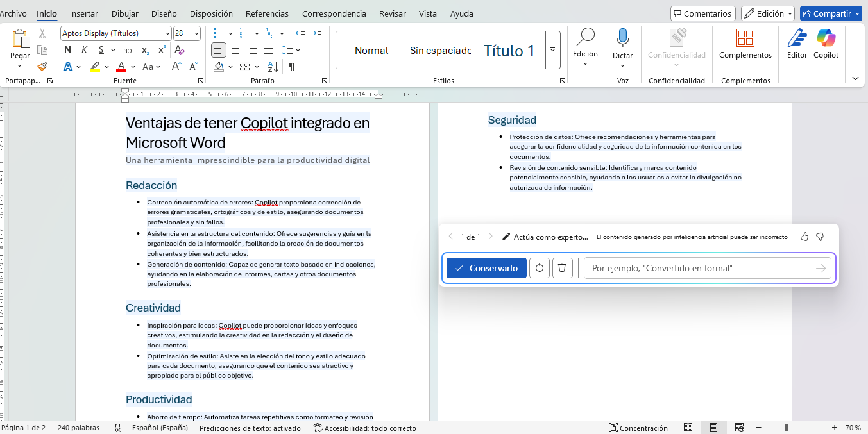
Task: Expand the numbered list dropdown arrow
Action: (x=257, y=33)
